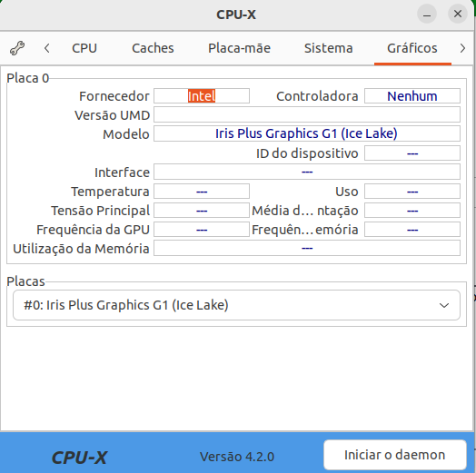Click the Placas dropdown chevron arrow
The image size is (476, 473).
point(444,305)
